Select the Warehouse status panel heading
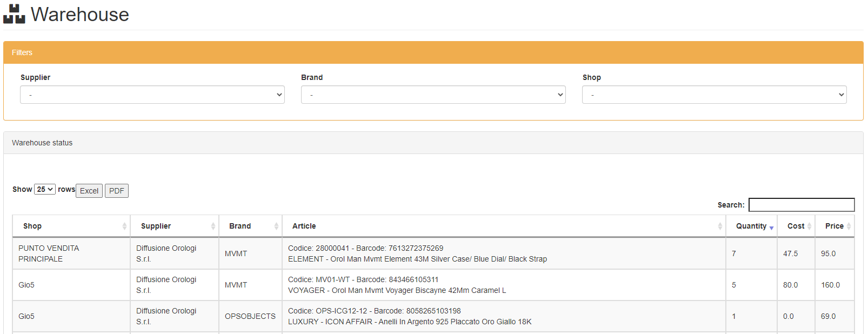This screenshot has width=868, height=334. (x=433, y=143)
